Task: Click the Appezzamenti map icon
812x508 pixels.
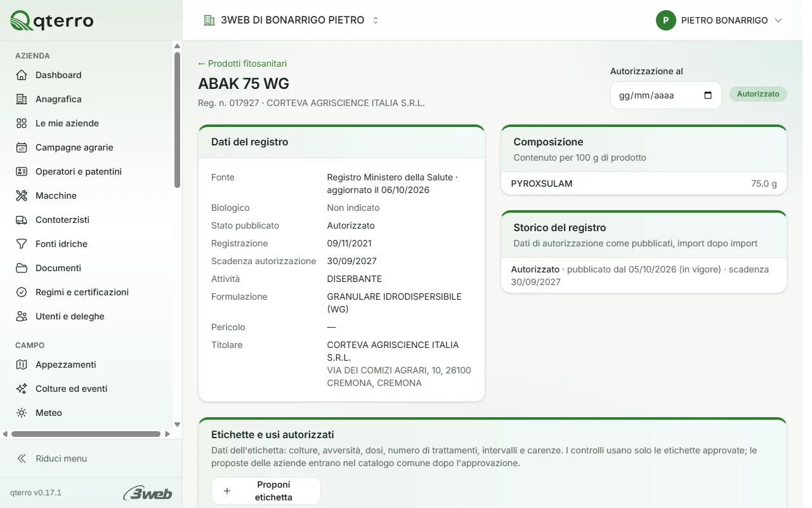Action: pyautogui.click(x=22, y=364)
